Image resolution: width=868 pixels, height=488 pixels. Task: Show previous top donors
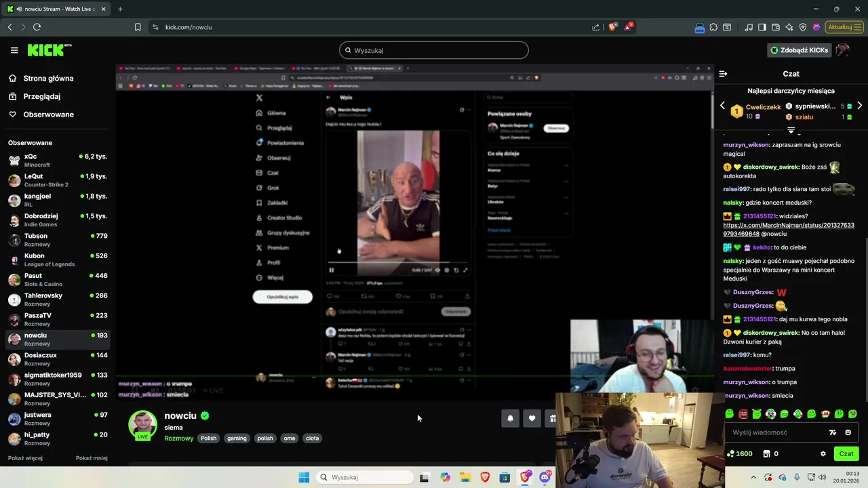[x=722, y=106]
